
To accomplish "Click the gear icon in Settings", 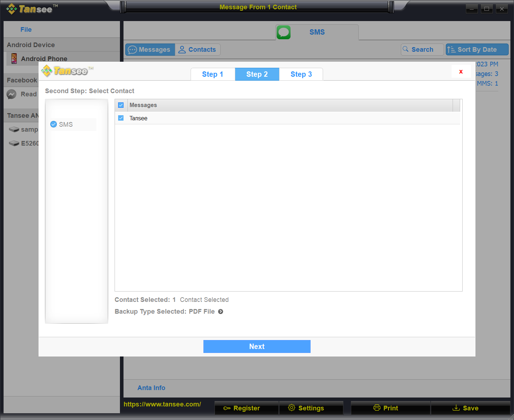I will point(292,408).
